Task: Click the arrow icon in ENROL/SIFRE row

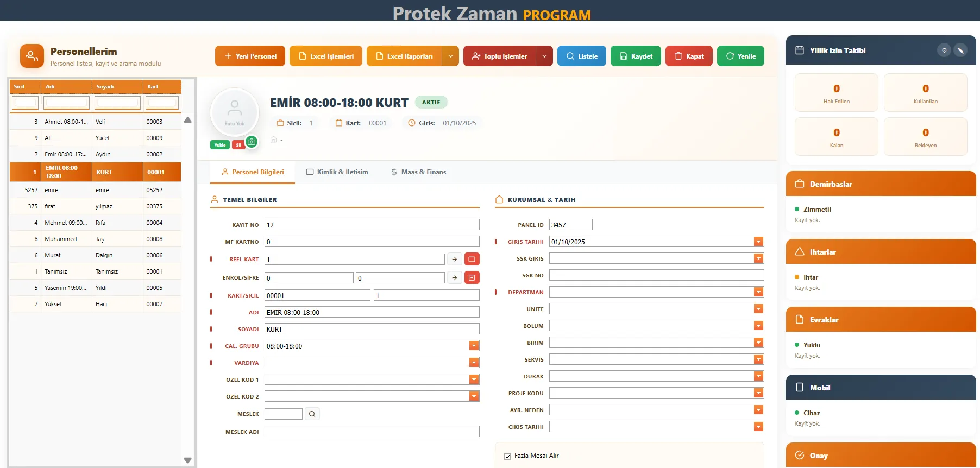Action: (x=455, y=278)
